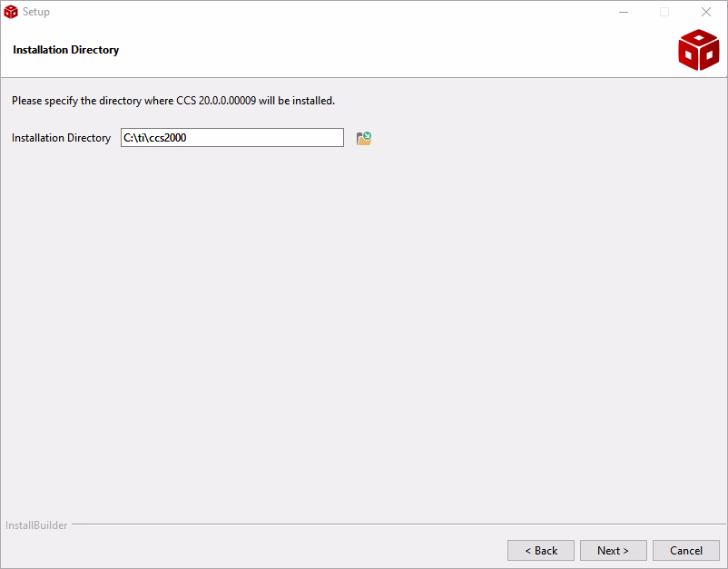Click the disabled maximize window button

point(664,12)
